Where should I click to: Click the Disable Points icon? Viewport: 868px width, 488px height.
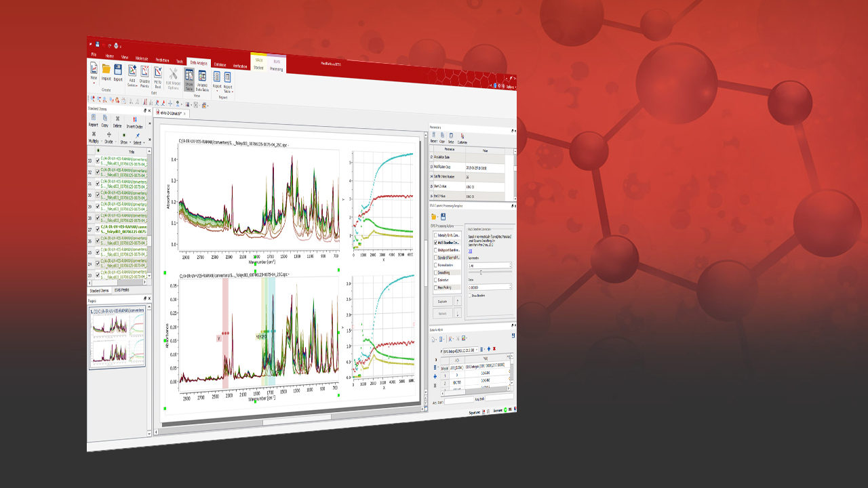pyautogui.click(x=144, y=70)
